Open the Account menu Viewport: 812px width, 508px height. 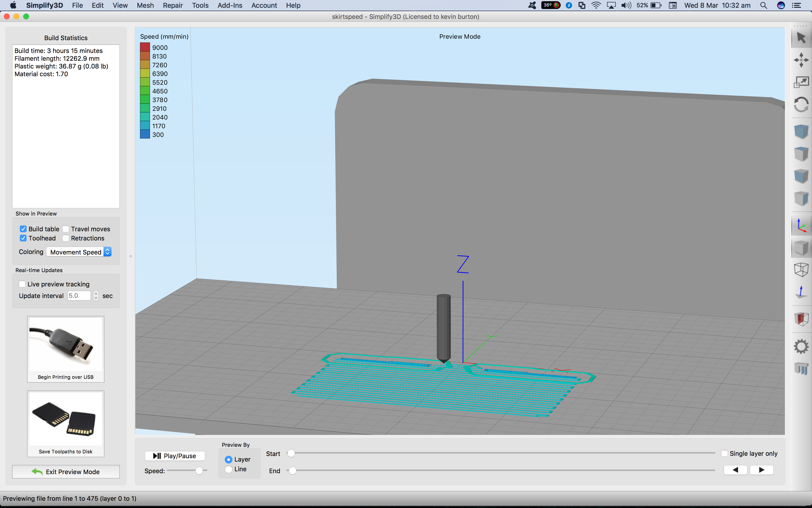pyautogui.click(x=264, y=5)
